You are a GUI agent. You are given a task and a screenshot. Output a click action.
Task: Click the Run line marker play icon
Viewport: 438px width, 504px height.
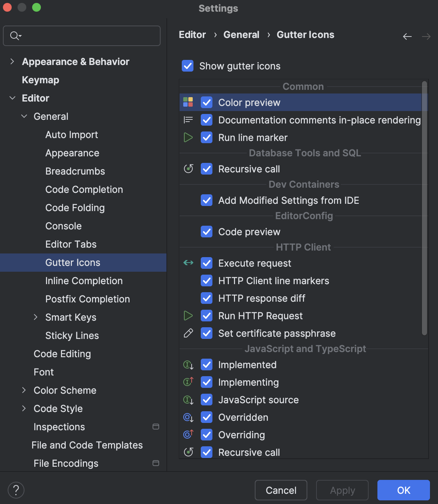tap(188, 137)
